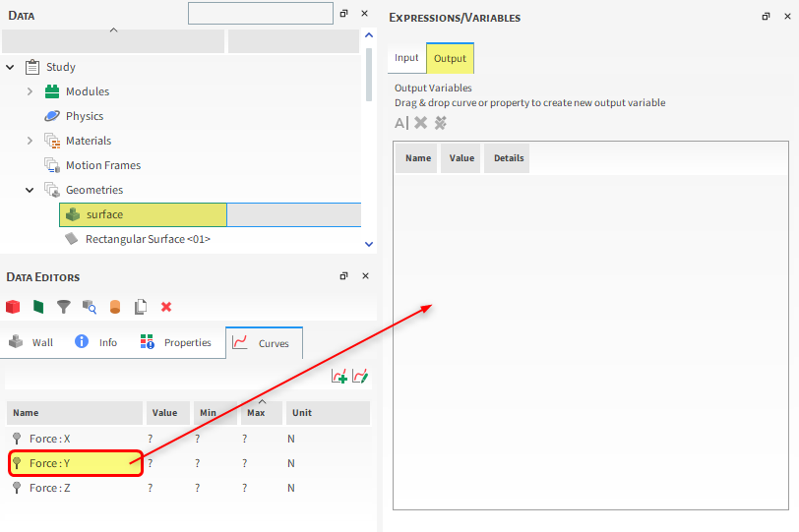Click the Geometries folder icon
The width and height of the screenshot is (799, 532).
click(x=52, y=190)
